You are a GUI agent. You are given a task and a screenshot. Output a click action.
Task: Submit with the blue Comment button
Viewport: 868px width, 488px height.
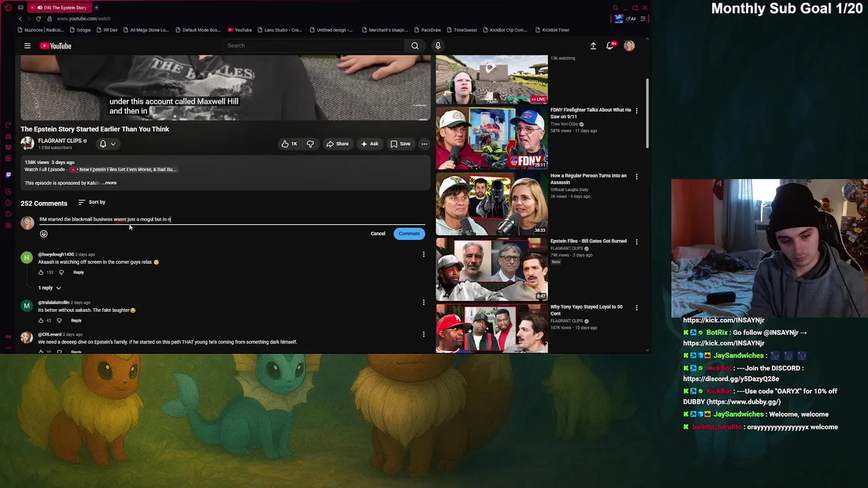coord(409,234)
